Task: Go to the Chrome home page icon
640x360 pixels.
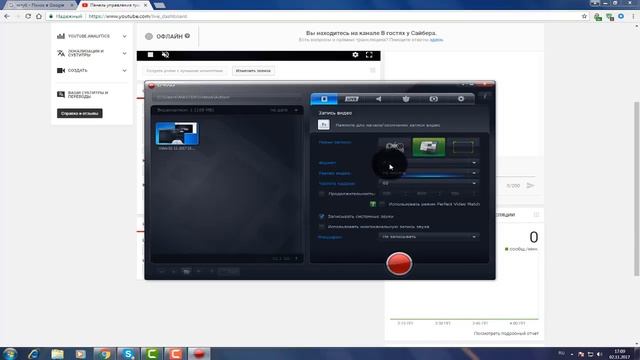Action: tap(39, 16)
